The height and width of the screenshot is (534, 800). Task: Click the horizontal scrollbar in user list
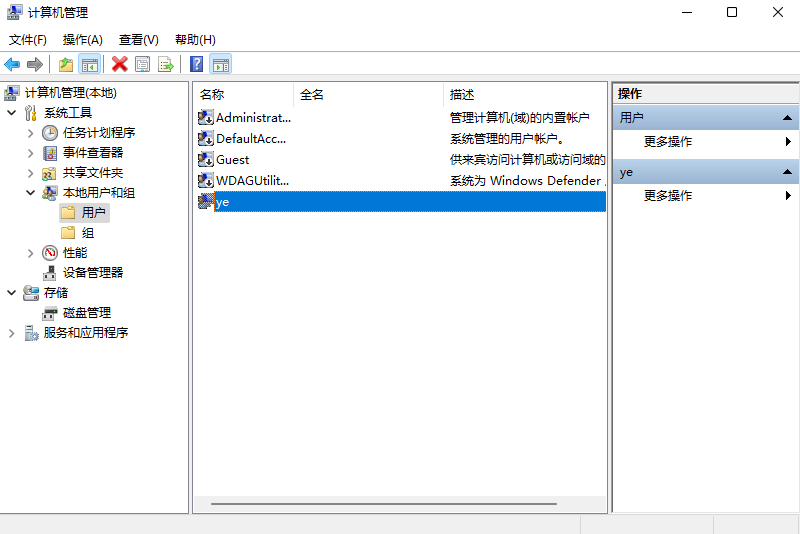coord(384,504)
